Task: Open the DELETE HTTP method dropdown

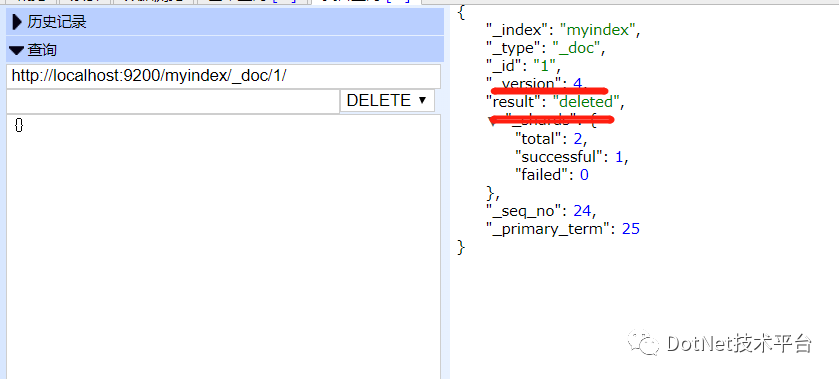Action: (387, 101)
